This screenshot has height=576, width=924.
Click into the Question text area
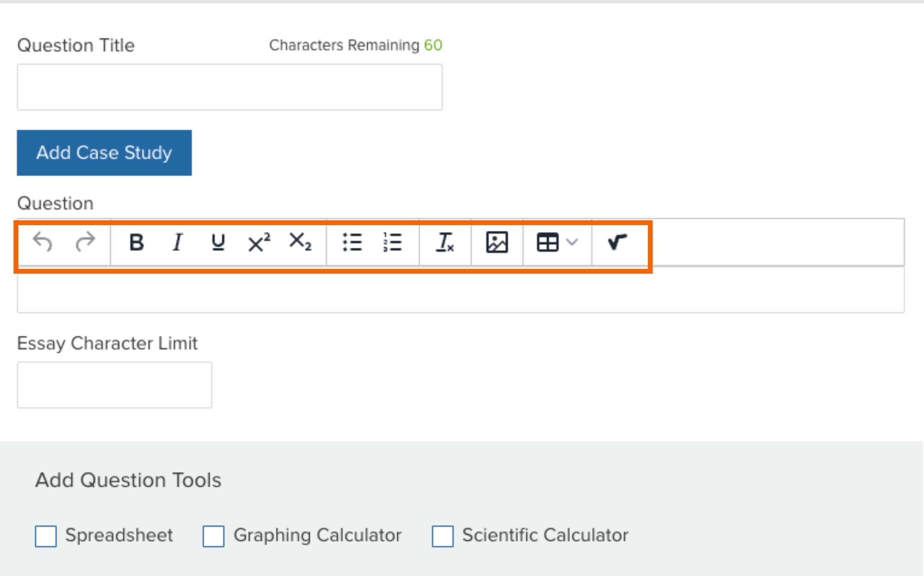[x=461, y=290]
